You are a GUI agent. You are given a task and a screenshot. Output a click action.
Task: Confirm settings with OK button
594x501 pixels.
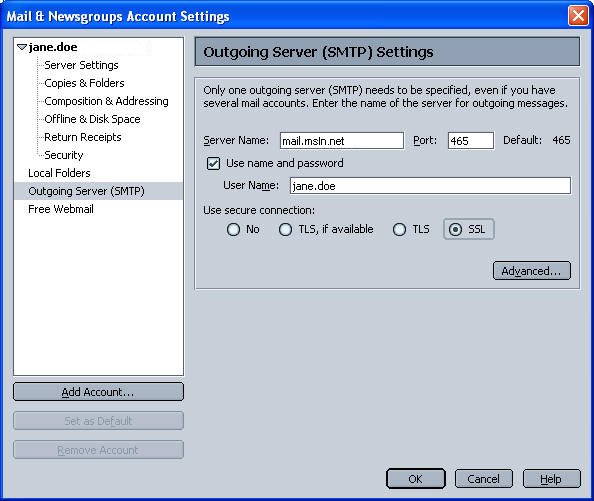(x=416, y=479)
